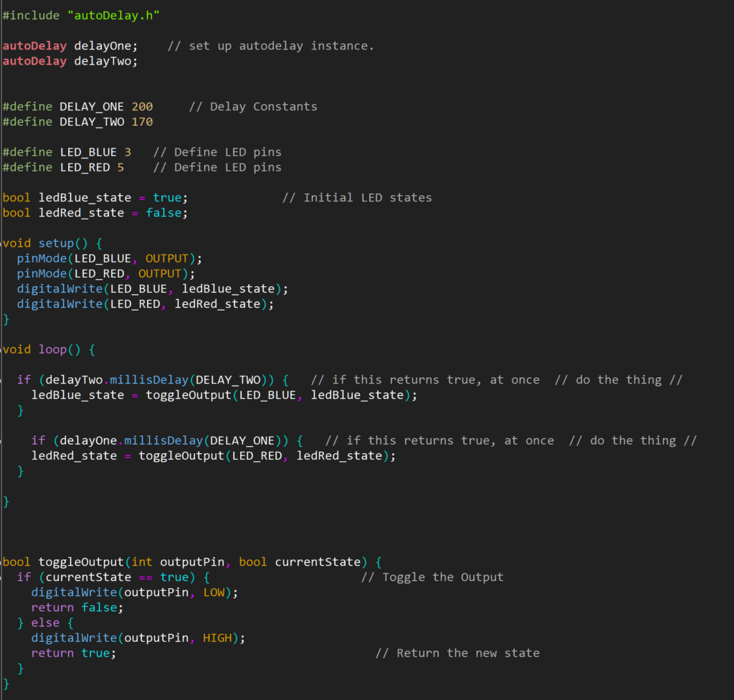This screenshot has height=700, width=734.
Task: Click the "return true;" statement
Action: 74,653
